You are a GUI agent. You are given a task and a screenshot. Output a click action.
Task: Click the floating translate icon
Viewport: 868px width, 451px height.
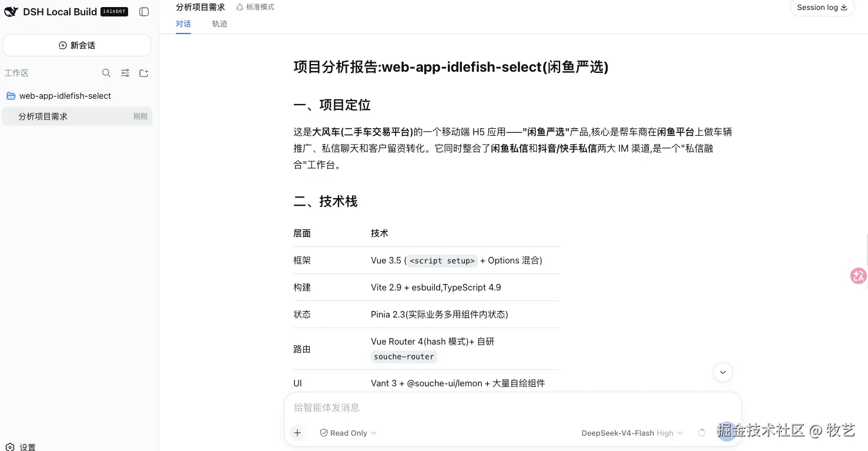pos(859,276)
